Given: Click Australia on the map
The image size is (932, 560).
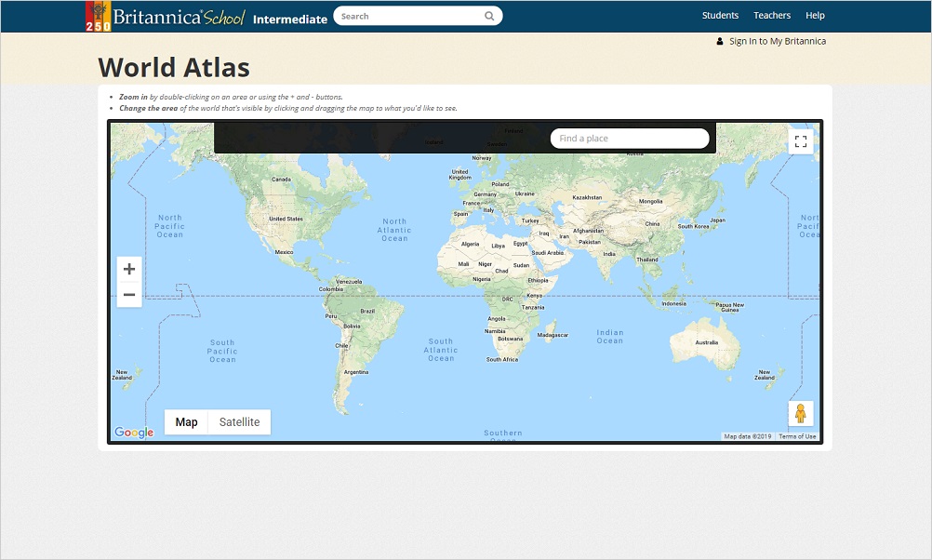Looking at the screenshot, I should point(707,341).
